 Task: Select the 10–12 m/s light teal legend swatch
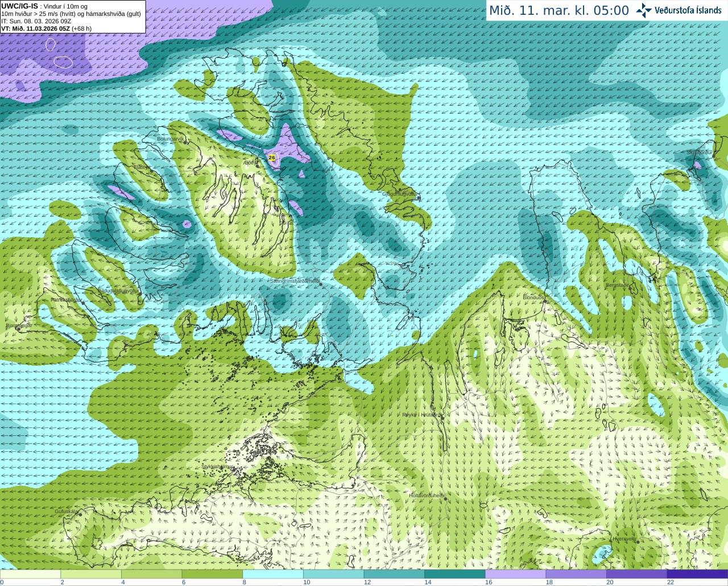pos(333,574)
